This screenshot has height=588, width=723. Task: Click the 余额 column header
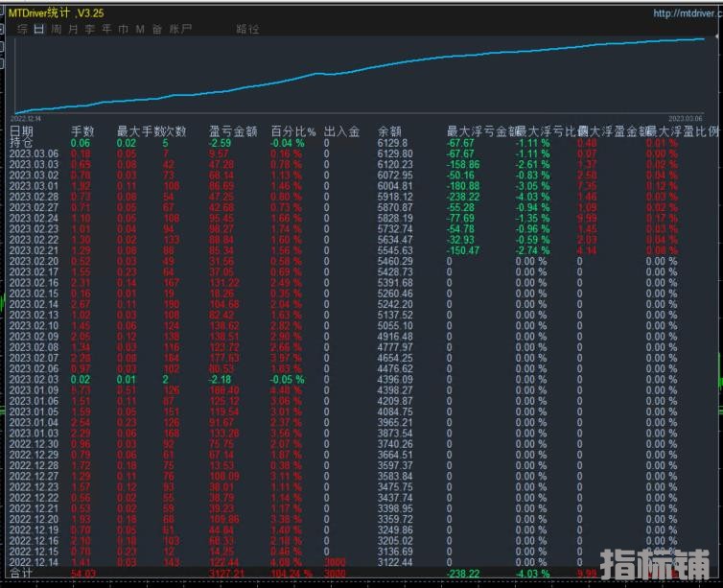(390, 131)
